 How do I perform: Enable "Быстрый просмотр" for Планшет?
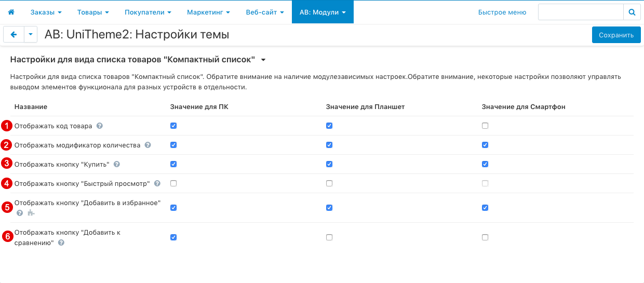click(329, 183)
